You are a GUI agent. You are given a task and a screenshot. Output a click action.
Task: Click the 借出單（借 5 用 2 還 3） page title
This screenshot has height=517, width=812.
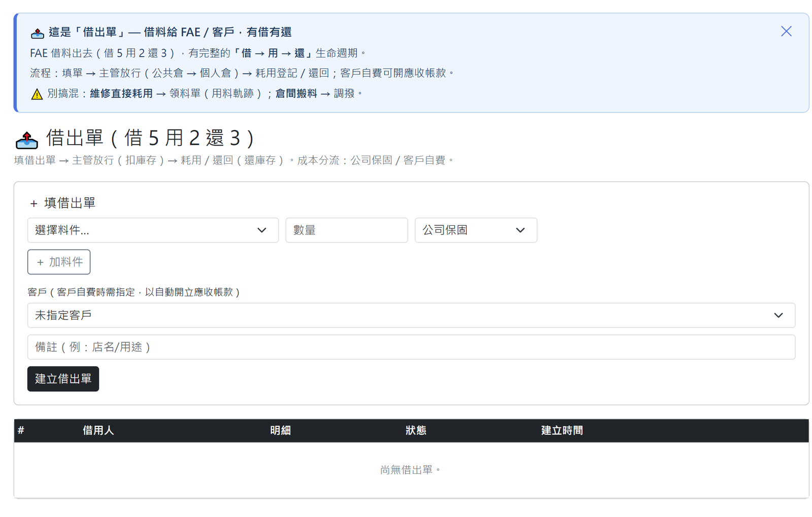[150, 138]
